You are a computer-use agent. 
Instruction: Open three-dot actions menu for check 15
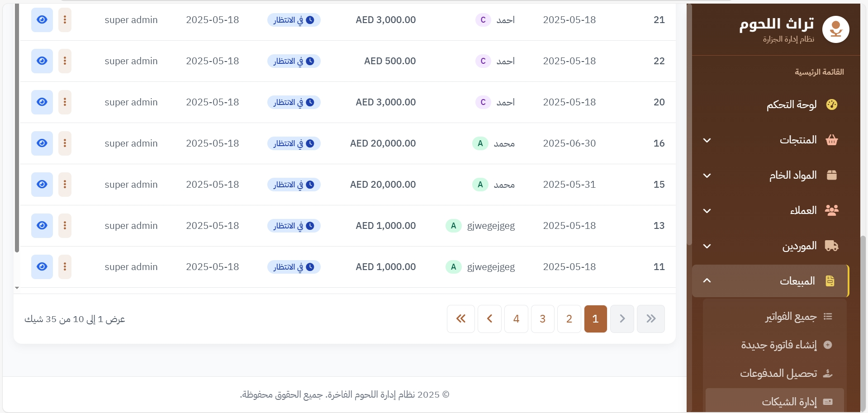pos(65,185)
